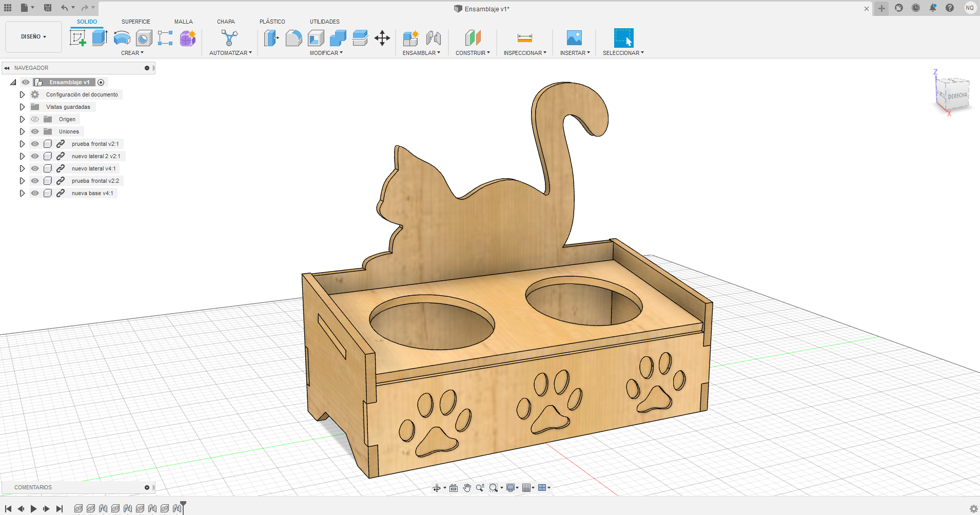Open timeline settings gear
980x515 pixels.
point(973,509)
